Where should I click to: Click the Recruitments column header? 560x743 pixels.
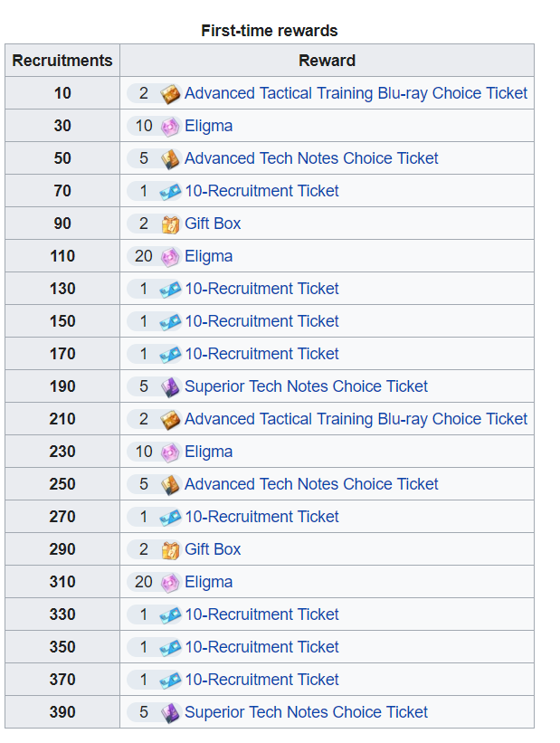pos(62,61)
